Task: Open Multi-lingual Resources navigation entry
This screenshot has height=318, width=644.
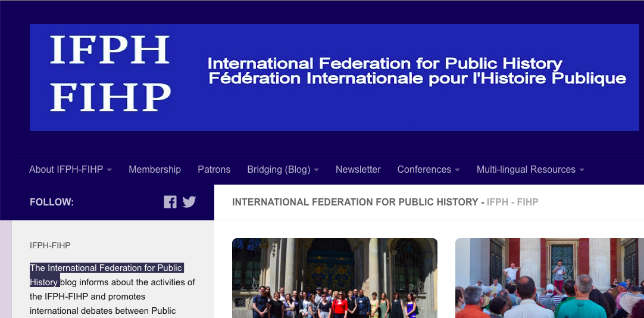Action: (x=526, y=169)
